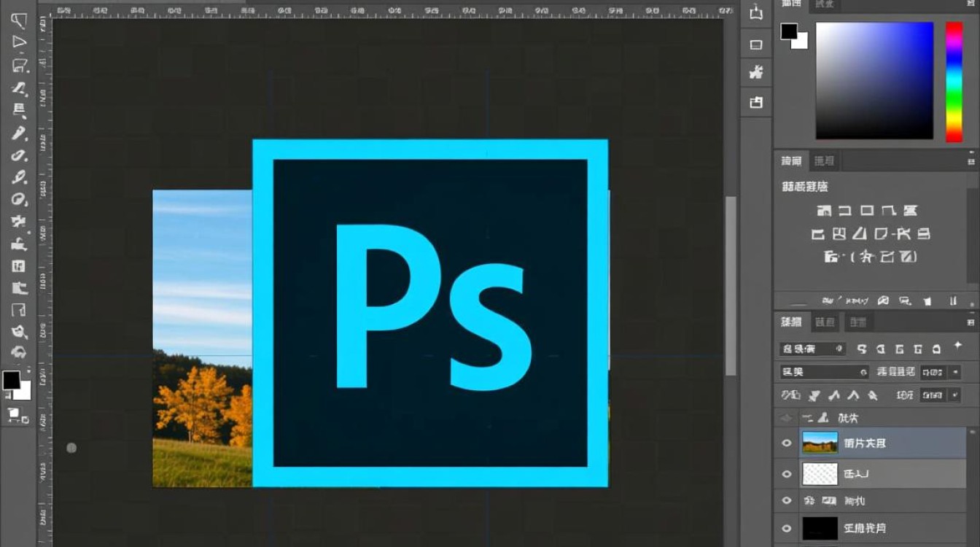Screen dimensions: 980x547
Task: Open the puzzle-piece icon panel in the collapsed strip
Action: point(756,72)
